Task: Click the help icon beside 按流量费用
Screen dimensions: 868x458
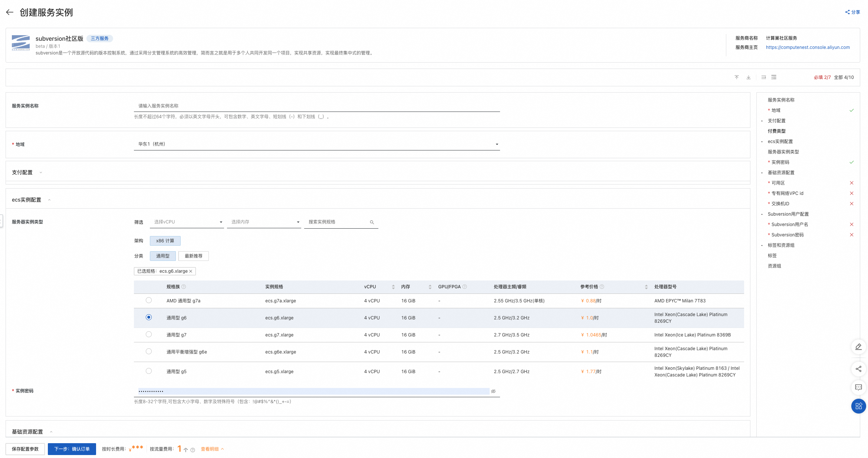Action: click(x=193, y=450)
